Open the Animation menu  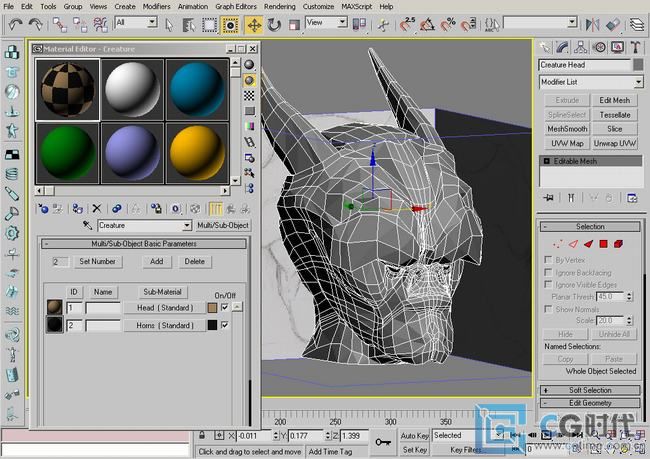[x=193, y=6]
